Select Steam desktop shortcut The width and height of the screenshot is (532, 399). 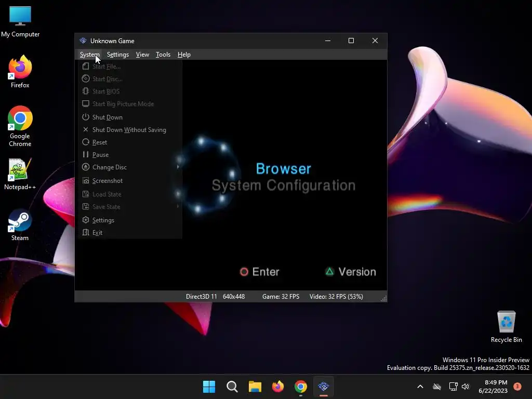click(x=20, y=224)
